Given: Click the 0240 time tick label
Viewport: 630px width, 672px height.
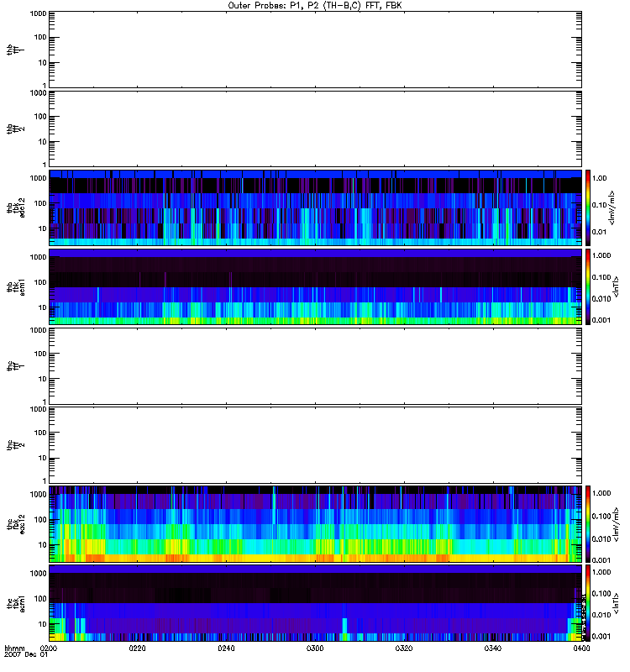Looking at the screenshot, I should click(x=226, y=649).
